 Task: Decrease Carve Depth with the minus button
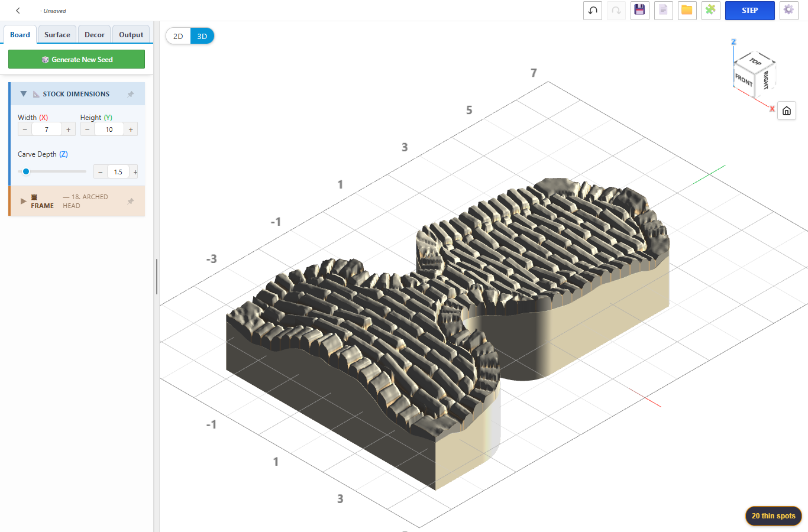coord(101,172)
